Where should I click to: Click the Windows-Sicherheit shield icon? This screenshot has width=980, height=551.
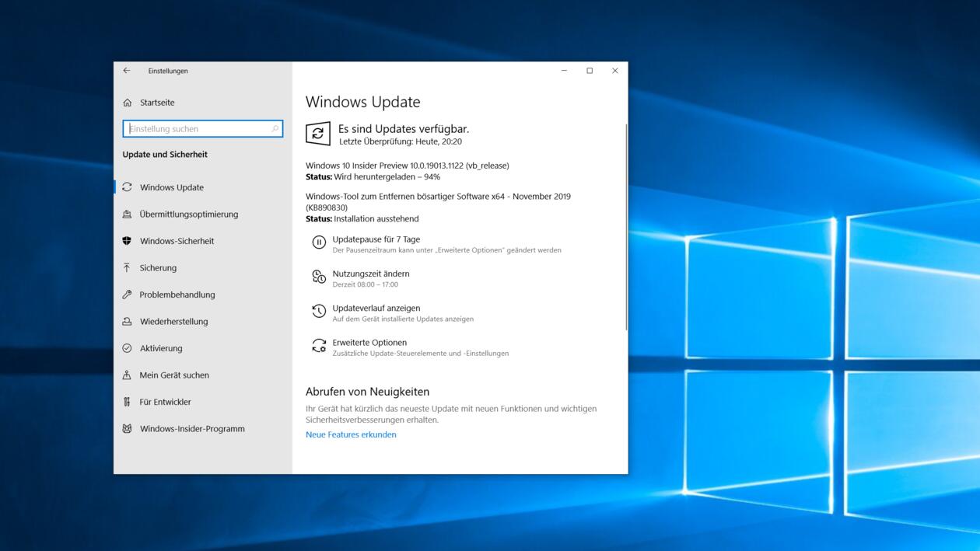point(128,241)
